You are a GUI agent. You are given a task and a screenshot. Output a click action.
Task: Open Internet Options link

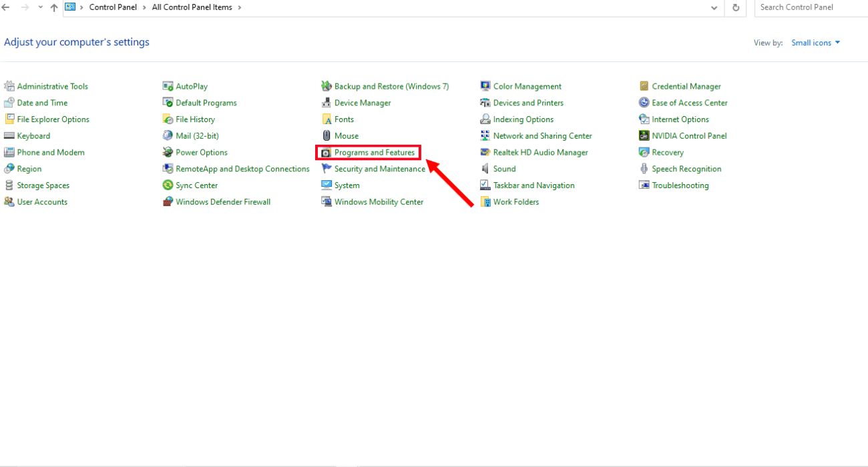(x=680, y=119)
